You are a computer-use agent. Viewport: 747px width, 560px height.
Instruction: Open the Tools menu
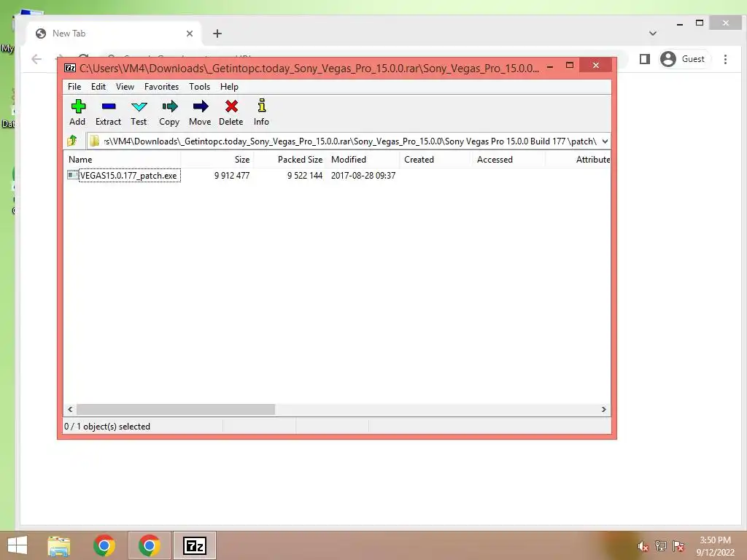point(199,87)
